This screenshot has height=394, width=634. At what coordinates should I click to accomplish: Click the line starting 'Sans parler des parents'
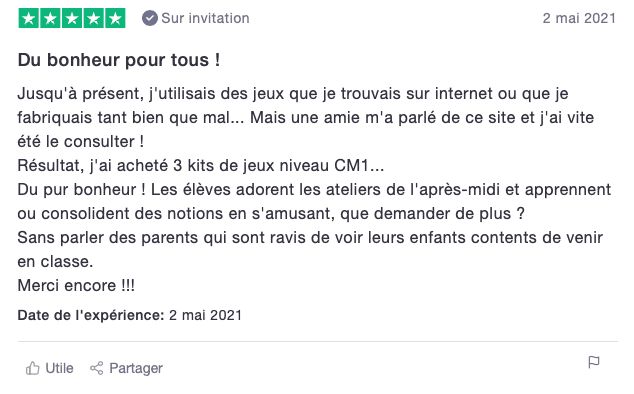click(x=310, y=237)
